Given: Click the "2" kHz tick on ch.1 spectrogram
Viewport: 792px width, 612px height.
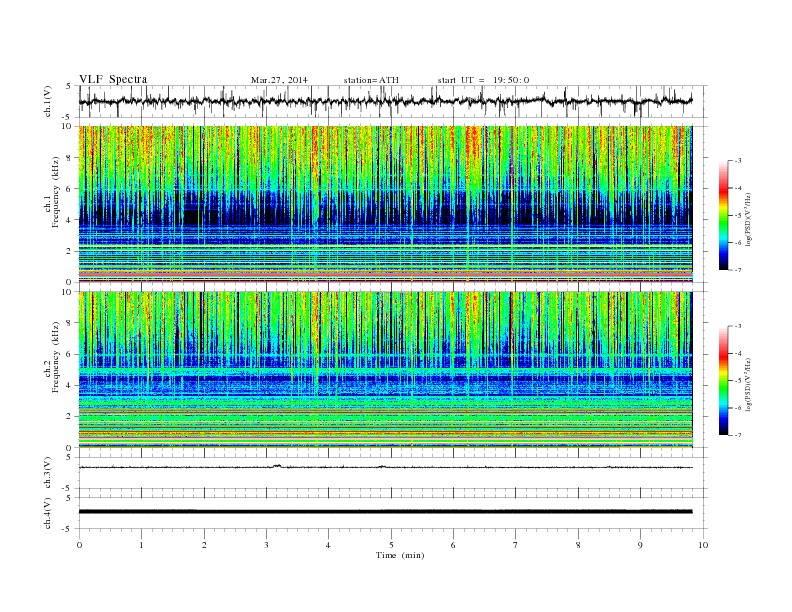Looking at the screenshot, I should 69,251.
